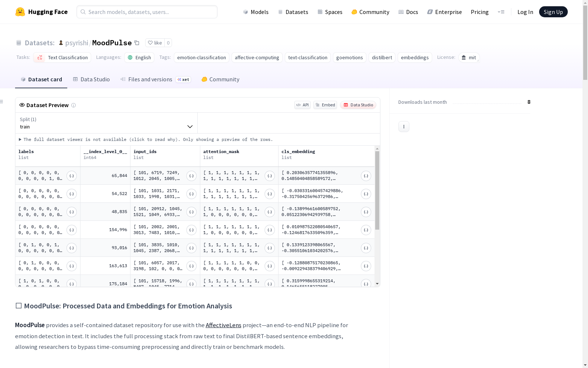Expand attention_mask cell in row 65,844
The image size is (588, 368).
click(270, 176)
